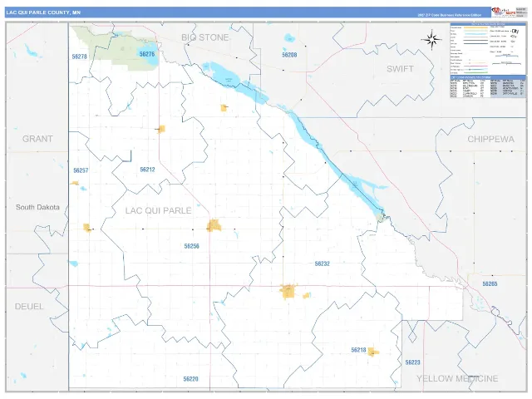The height and width of the screenshot is (399, 532).
Task: Click the "CHIPPEWA" county label
Action: 490,139
